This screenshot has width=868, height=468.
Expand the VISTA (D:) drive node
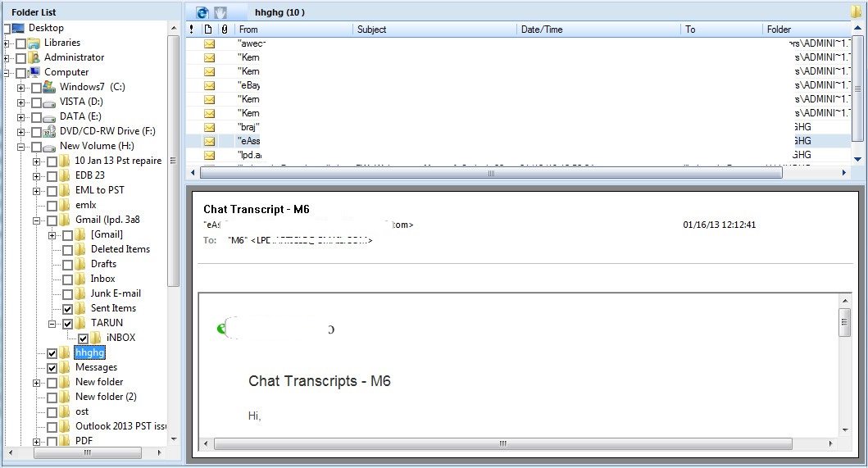[21, 102]
